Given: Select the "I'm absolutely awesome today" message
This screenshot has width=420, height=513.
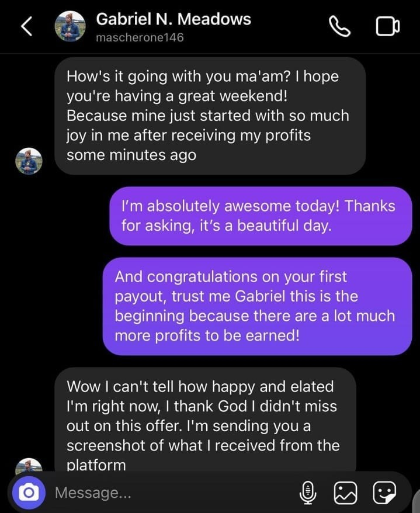Looking at the screenshot, I should click(x=261, y=216).
